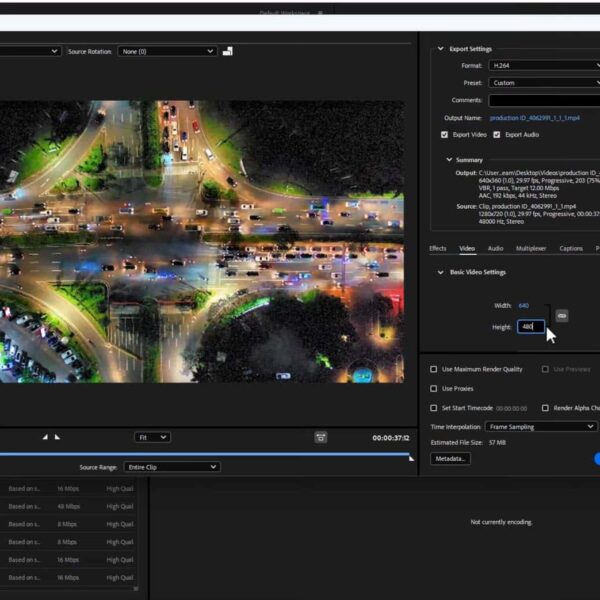Screen dimensions: 600x600
Task: Click the Metadata button
Action: click(x=450, y=458)
